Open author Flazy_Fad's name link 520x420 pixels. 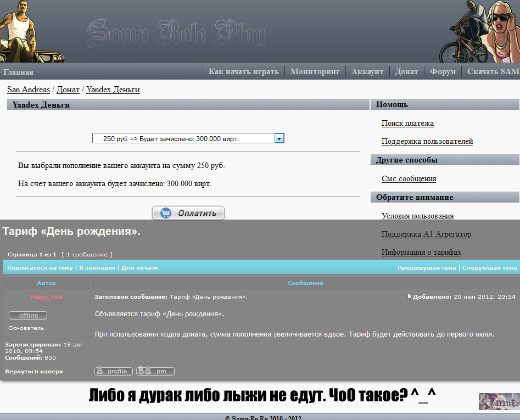(47, 296)
